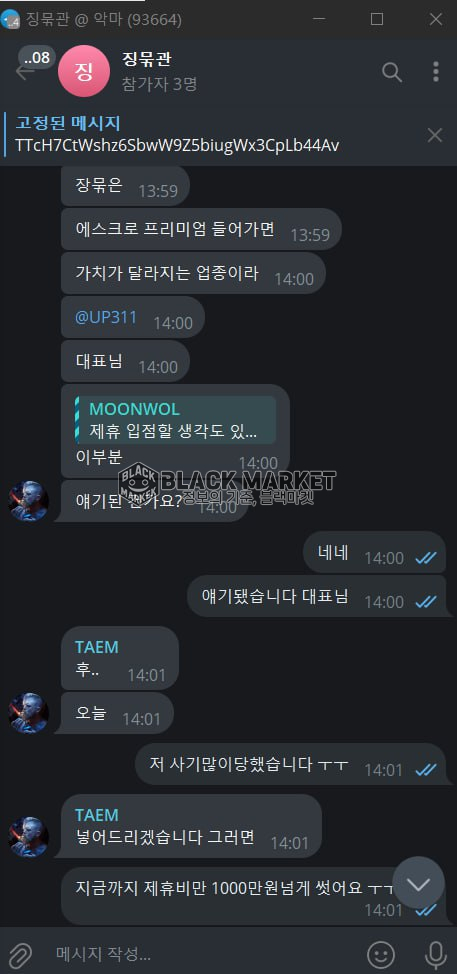Close the pinned message bar

(435, 135)
